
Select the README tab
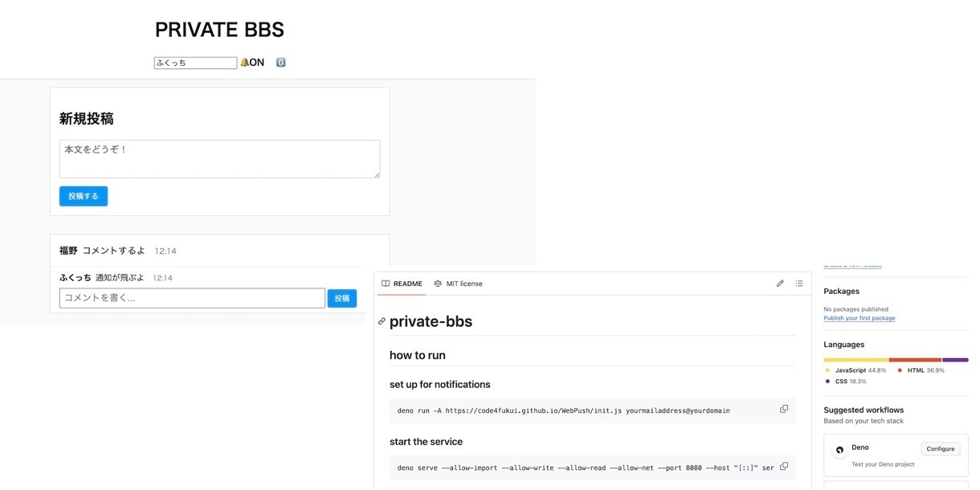pyautogui.click(x=402, y=284)
